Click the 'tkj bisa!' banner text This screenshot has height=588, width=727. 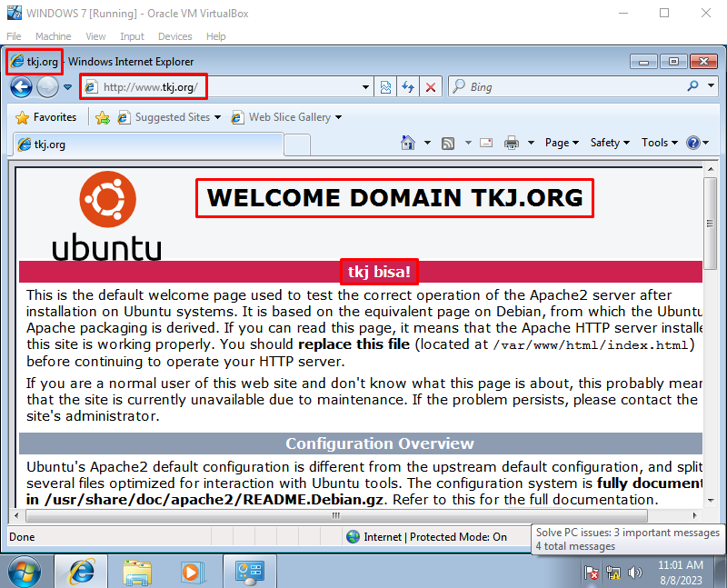379,272
